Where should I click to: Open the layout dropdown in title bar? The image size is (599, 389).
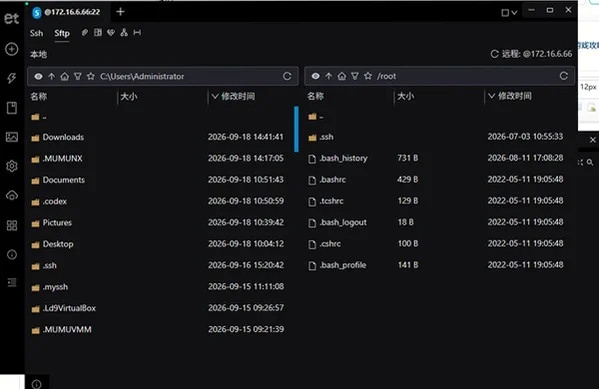509,13
